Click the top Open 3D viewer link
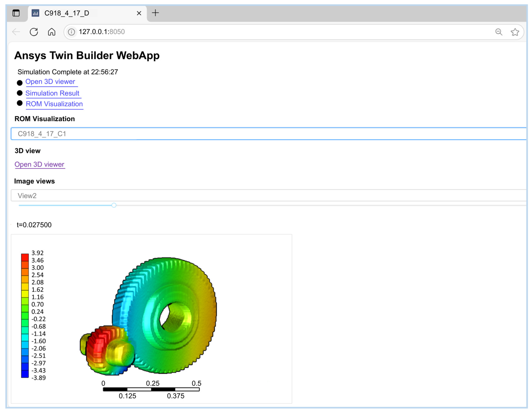The width and height of the screenshot is (532, 414). point(50,82)
